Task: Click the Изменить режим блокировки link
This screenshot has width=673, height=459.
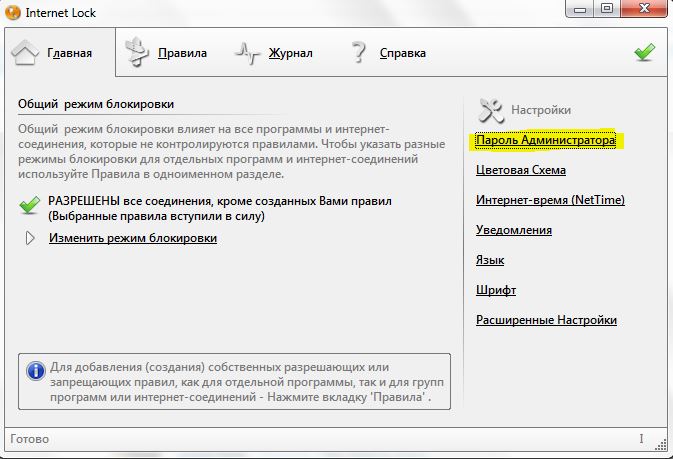Action: click(132, 238)
